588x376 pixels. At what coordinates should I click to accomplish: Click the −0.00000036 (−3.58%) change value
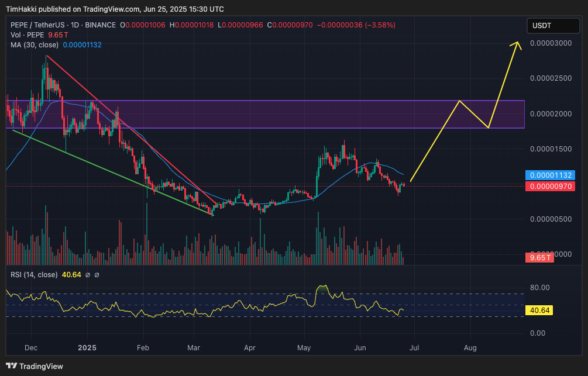[x=356, y=25]
